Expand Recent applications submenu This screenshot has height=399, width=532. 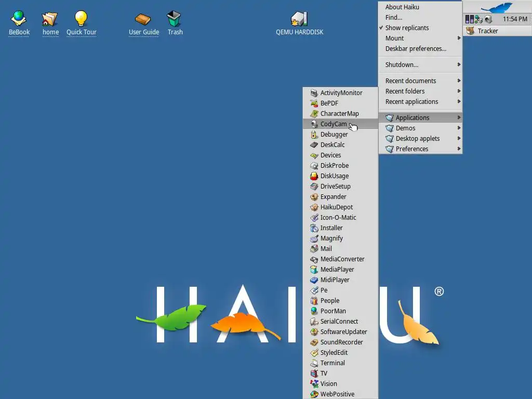pos(420,101)
